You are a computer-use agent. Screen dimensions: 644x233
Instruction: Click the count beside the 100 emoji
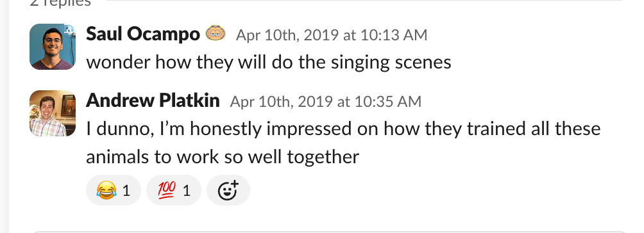click(x=187, y=190)
